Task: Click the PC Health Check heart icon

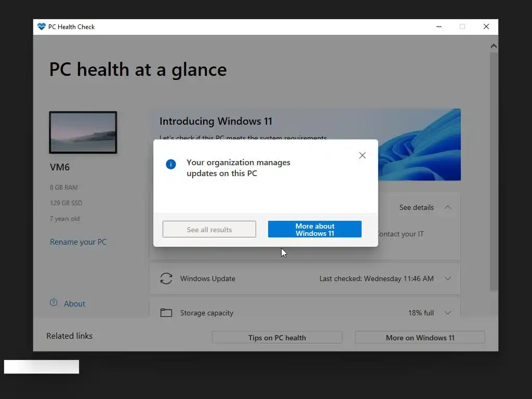Action: tap(42, 26)
